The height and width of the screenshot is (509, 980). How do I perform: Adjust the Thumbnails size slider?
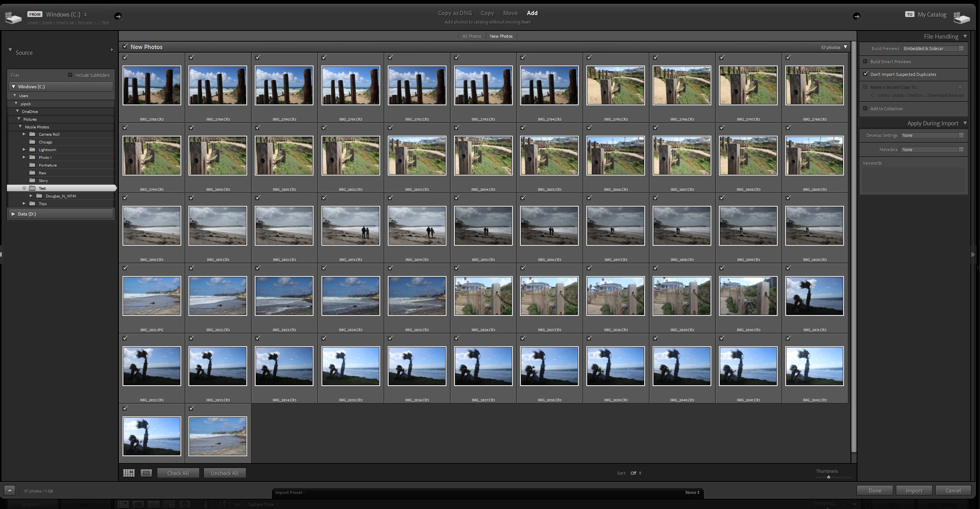828,477
